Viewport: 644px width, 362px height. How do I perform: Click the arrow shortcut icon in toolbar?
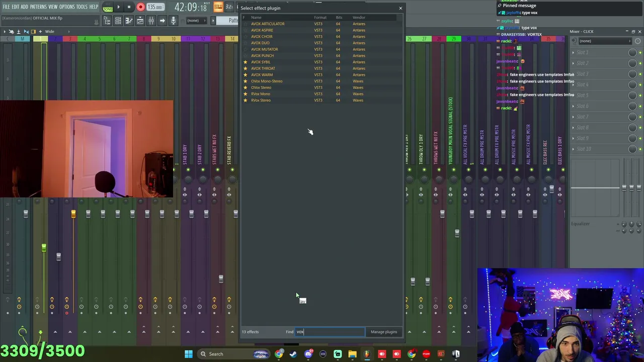tap(162, 21)
